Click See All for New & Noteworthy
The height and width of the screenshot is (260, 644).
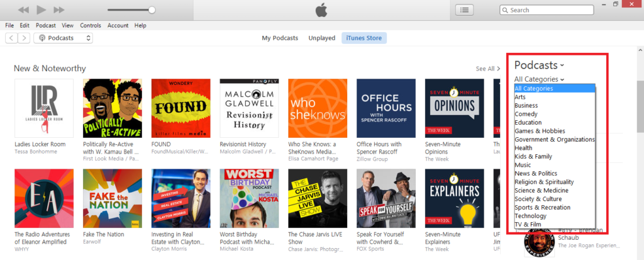(488, 69)
